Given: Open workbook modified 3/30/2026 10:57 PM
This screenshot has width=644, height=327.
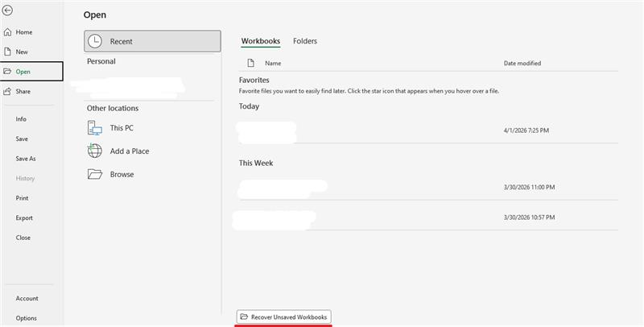Looking at the screenshot, I should (x=428, y=217).
